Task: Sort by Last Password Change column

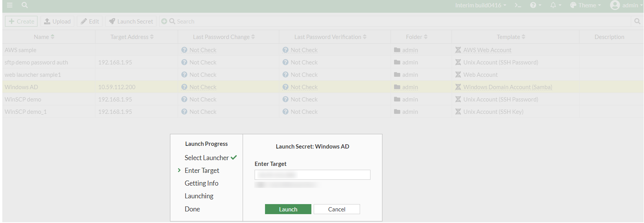Action: (x=224, y=37)
